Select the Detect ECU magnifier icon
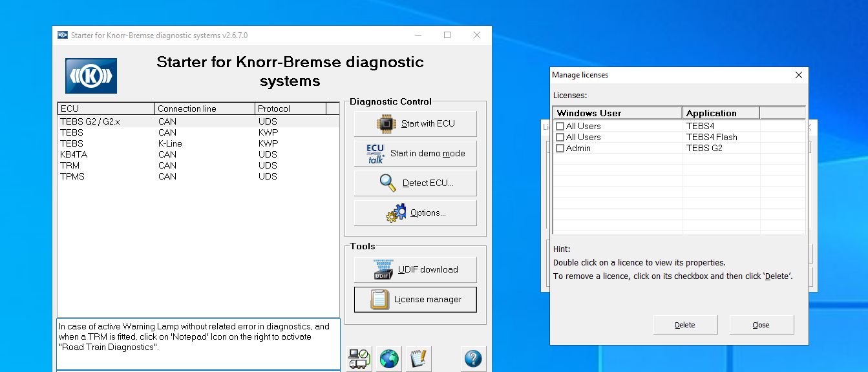868x372 pixels. 386,183
